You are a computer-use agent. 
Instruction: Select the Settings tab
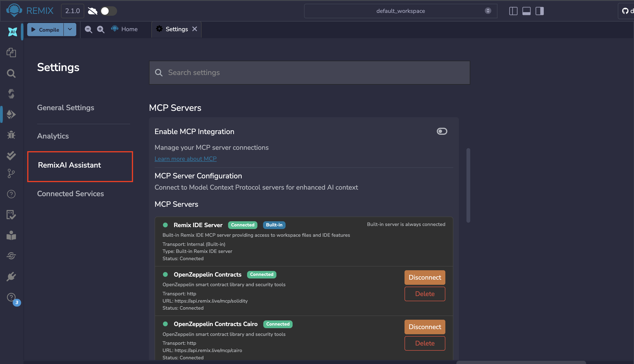tap(176, 29)
